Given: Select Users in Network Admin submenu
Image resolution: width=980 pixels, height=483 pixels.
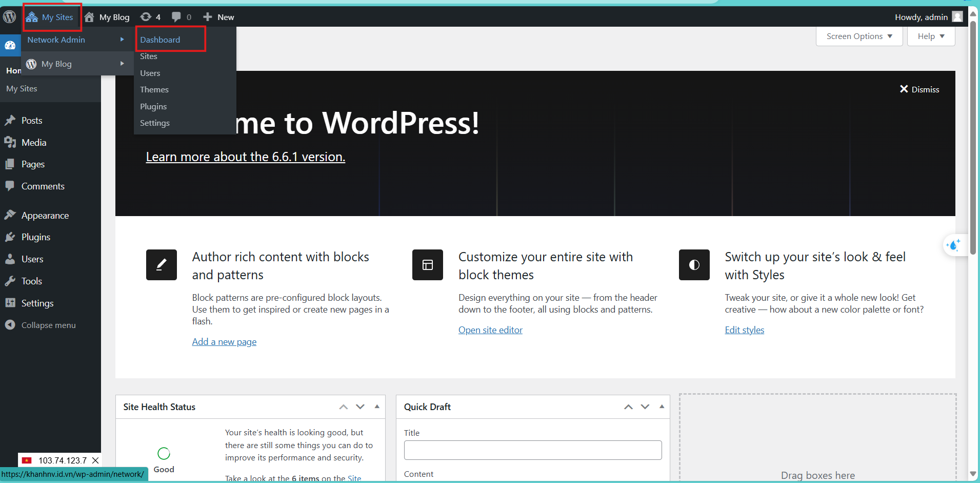Looking at the screenshot, I should pyautogui.click(x=150, y=73).
